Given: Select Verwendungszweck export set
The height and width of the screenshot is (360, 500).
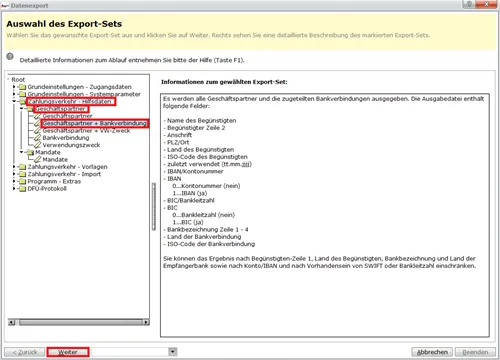Looking at the screenshot, I should tap(71, 145).
